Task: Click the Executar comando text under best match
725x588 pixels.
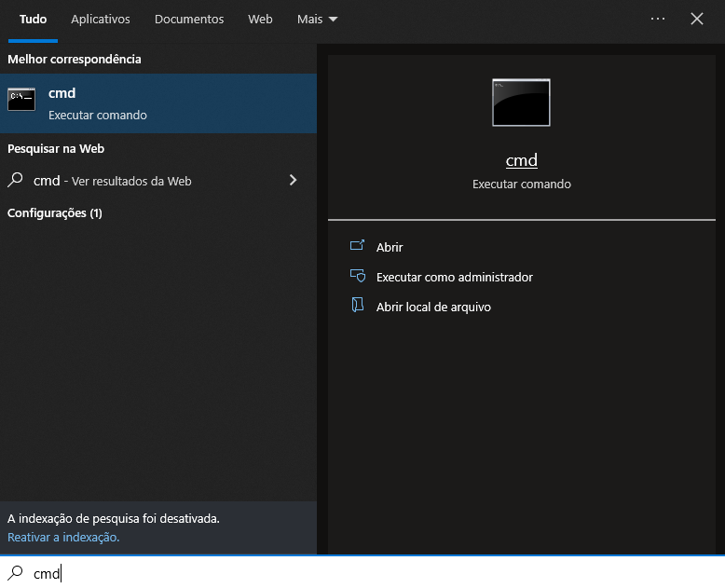Action: pyautogui.click(x=98, y=116)
